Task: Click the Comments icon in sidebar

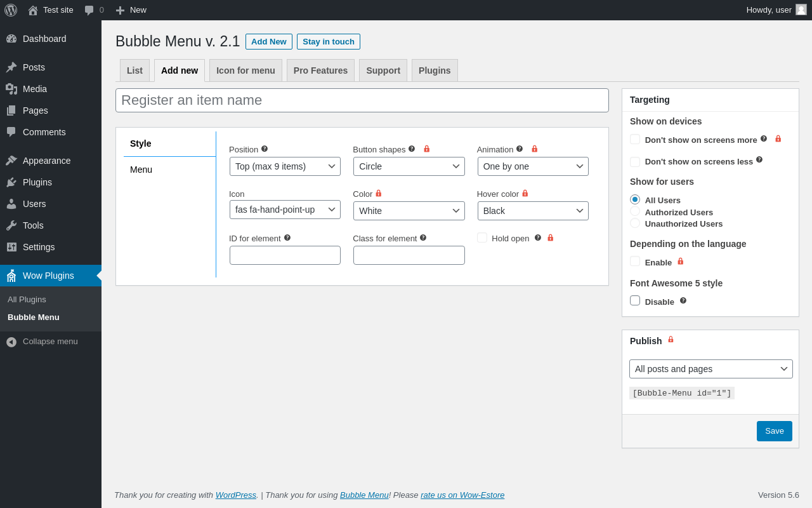Action: pyautogui.click(x=11, y=132)
